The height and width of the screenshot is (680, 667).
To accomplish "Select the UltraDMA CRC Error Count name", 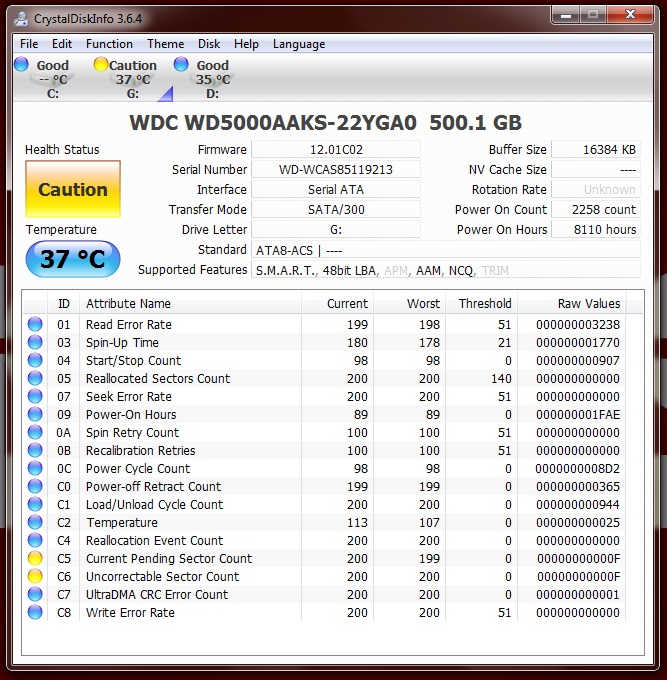I will point(157,595).
